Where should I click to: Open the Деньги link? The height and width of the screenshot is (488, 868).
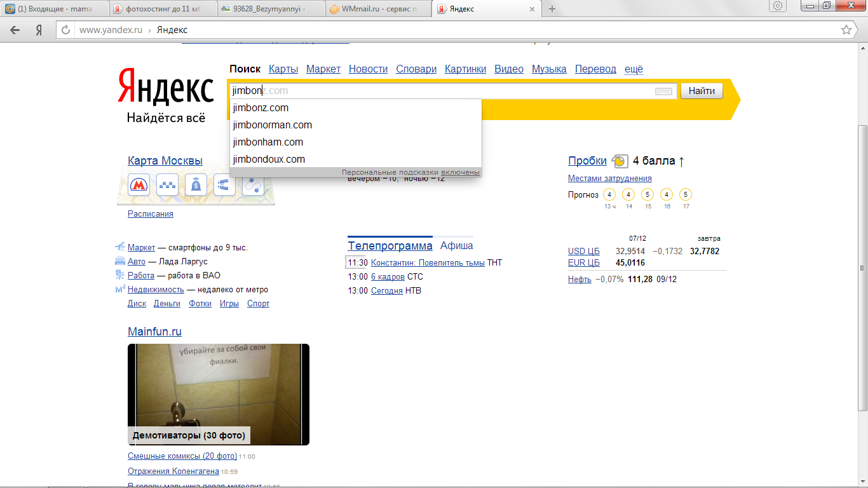pos(167,304)
